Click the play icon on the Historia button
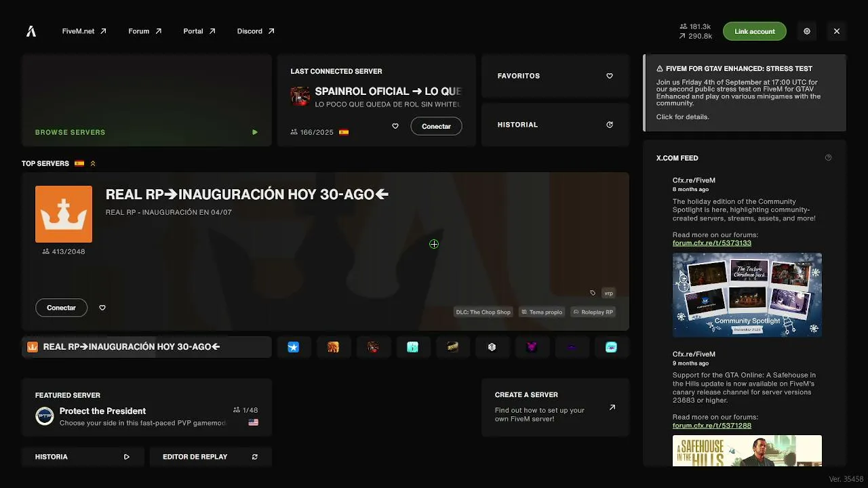The height and width of the screenshot is (488, 868). coord(127,457)
